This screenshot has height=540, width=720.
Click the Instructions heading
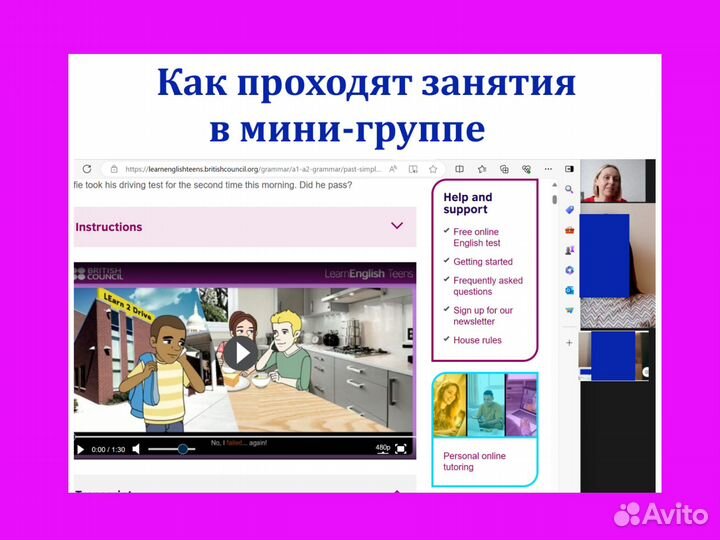tap(109, 227)
